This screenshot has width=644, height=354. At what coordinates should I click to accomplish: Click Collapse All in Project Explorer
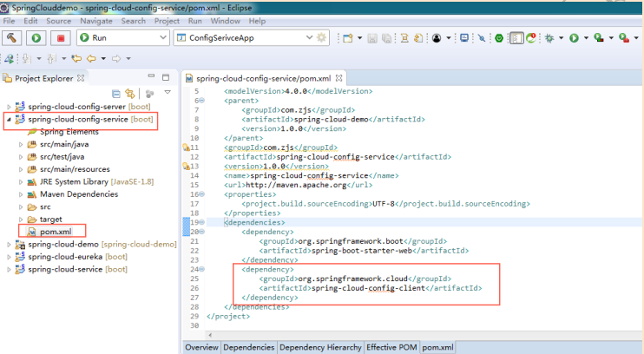pyautogui.click(x=116, y=94)
